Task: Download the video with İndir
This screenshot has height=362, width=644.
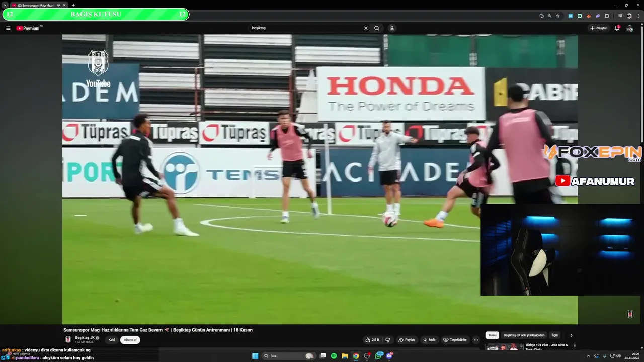Action: point(429,340)
